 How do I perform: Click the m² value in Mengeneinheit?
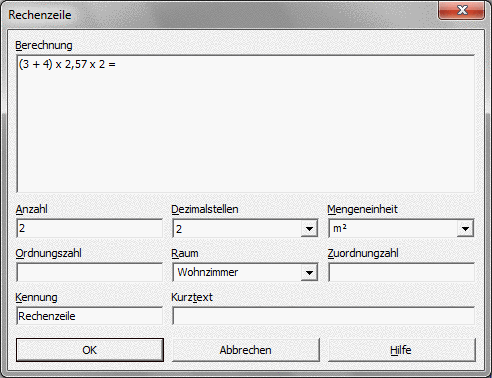pyautogui.click(x=340, y=228)
